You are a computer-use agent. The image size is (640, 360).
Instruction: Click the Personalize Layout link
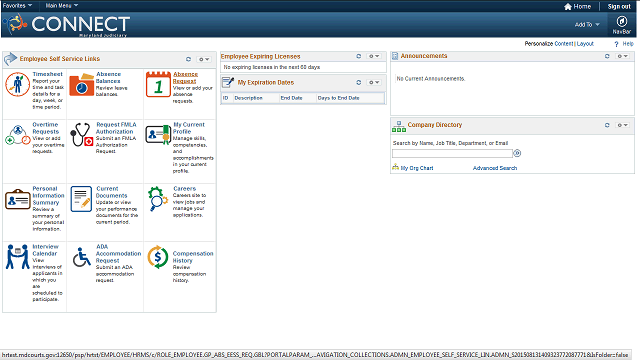click(585, 44)
